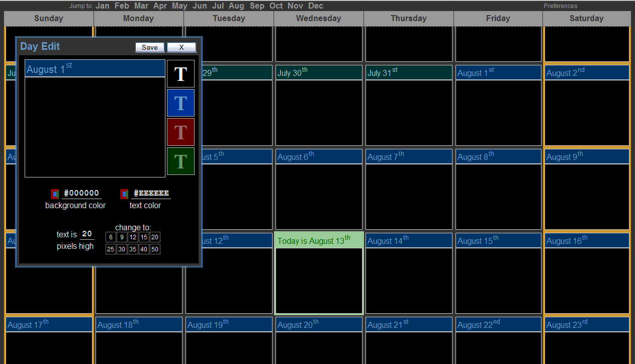Select the blue T text style preset

click(180, 103)
